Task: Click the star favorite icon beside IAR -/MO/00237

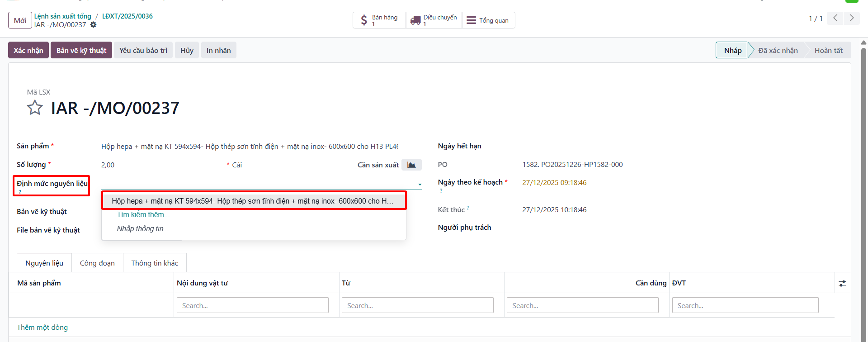Action: (x=35, y=108)
